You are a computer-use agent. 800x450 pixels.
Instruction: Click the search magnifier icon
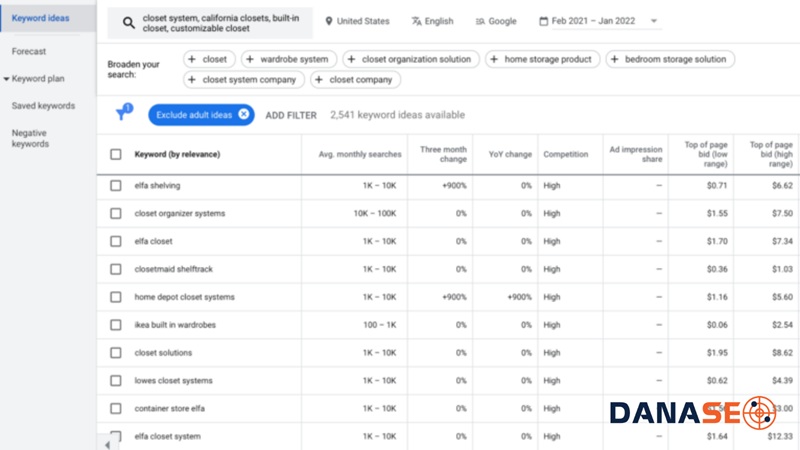(129, 22)
